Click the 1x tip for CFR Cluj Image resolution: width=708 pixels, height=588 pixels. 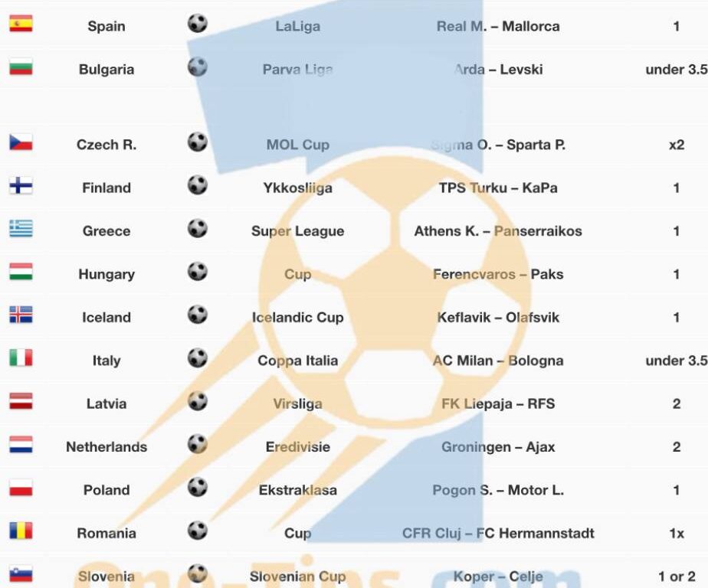click(677, 534)
